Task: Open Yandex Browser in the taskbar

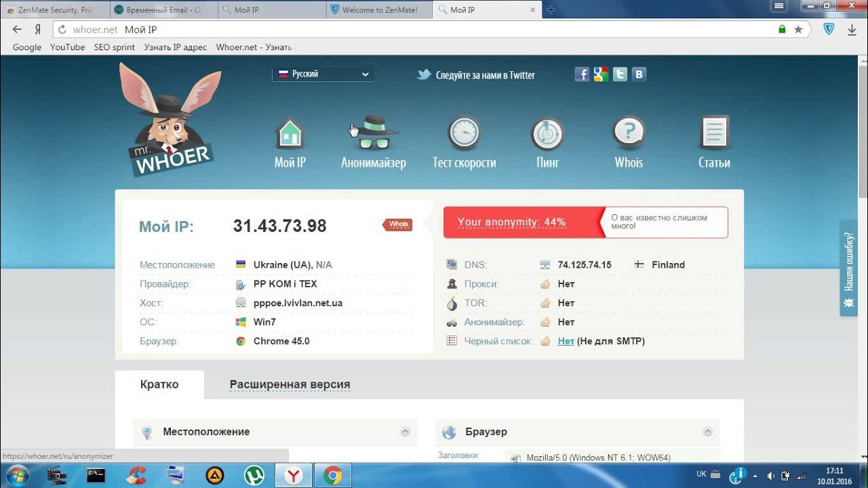Action: [294, 476]
